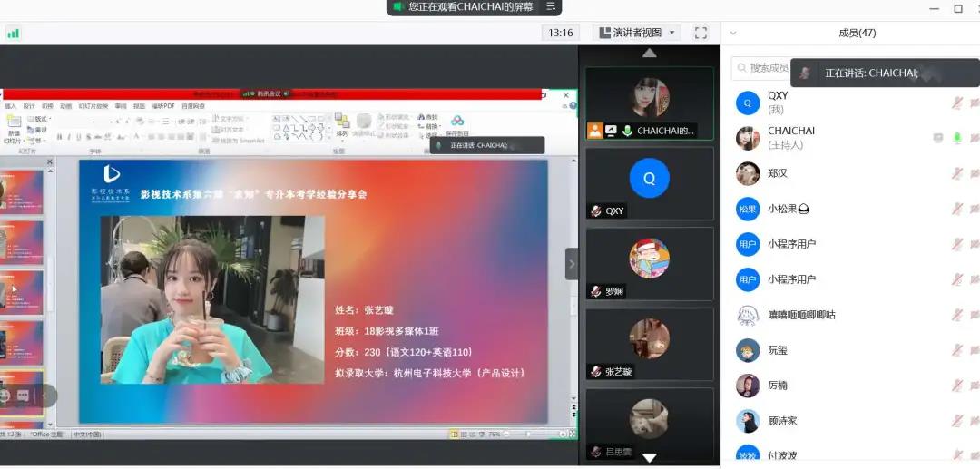Open the 演讲者视图 view dropdown
The height and width of the screenshot is (469, 980).
tap(637, 33)
